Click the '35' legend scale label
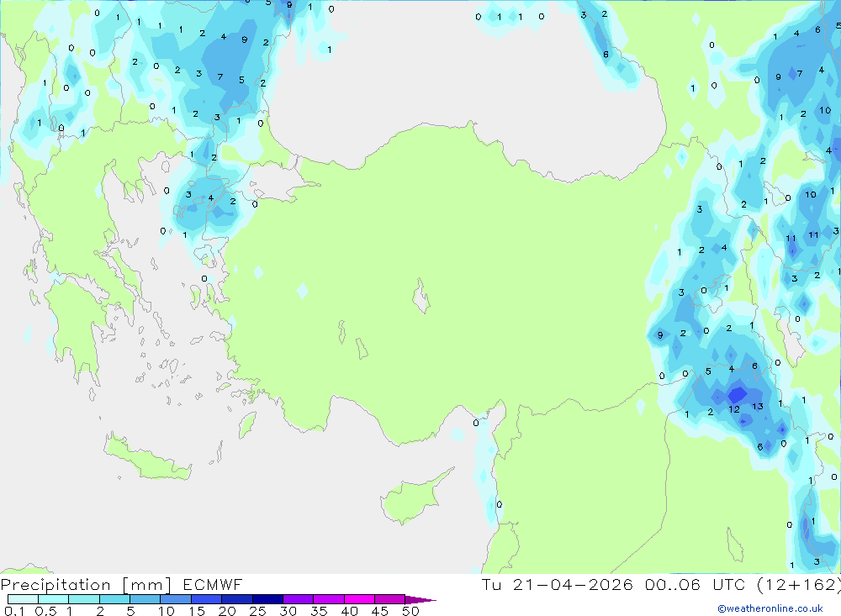This screenshot has width=841, height=616. (x=319, y=611)
